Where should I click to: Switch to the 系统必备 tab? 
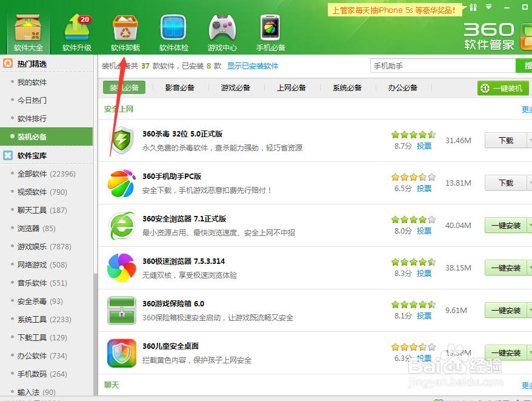(x=346, y=87)
